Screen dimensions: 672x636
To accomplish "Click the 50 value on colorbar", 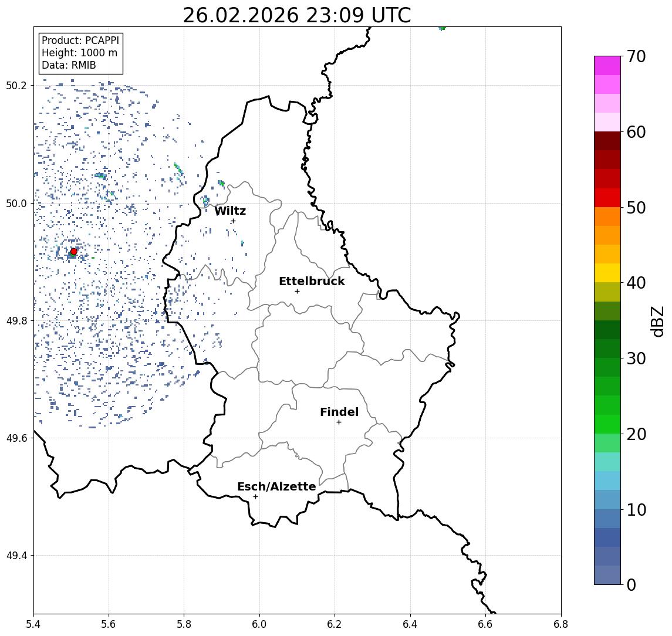I will (x=636, y=208).
